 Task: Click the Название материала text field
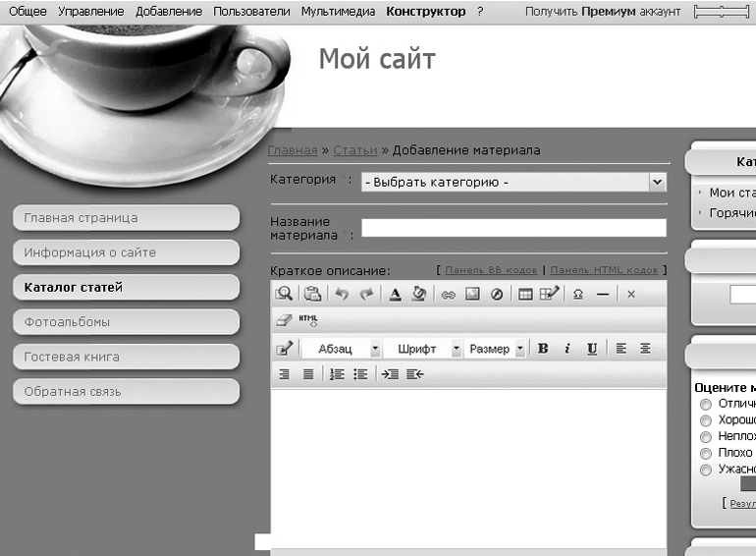tap(513, 228)
